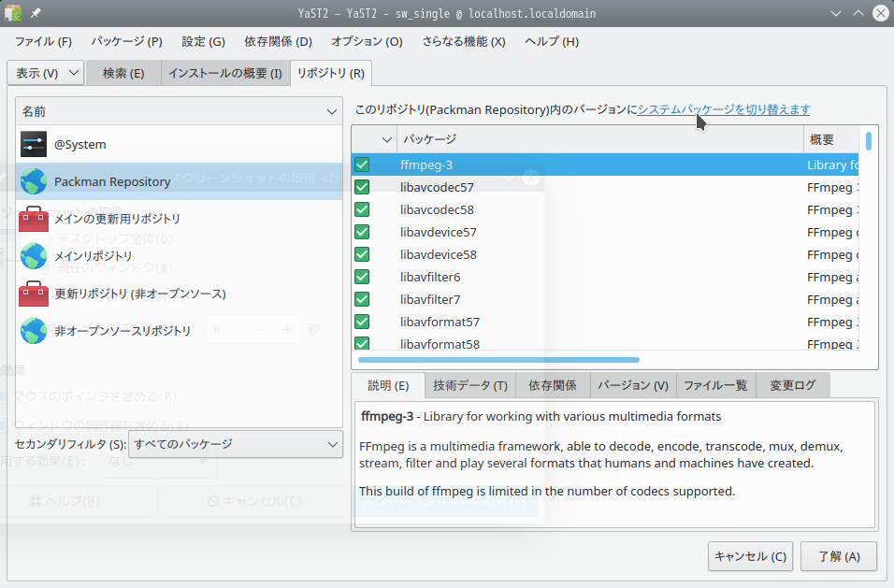
Task: Select the libavcodec57 package name
Action: tap(437, 187)
